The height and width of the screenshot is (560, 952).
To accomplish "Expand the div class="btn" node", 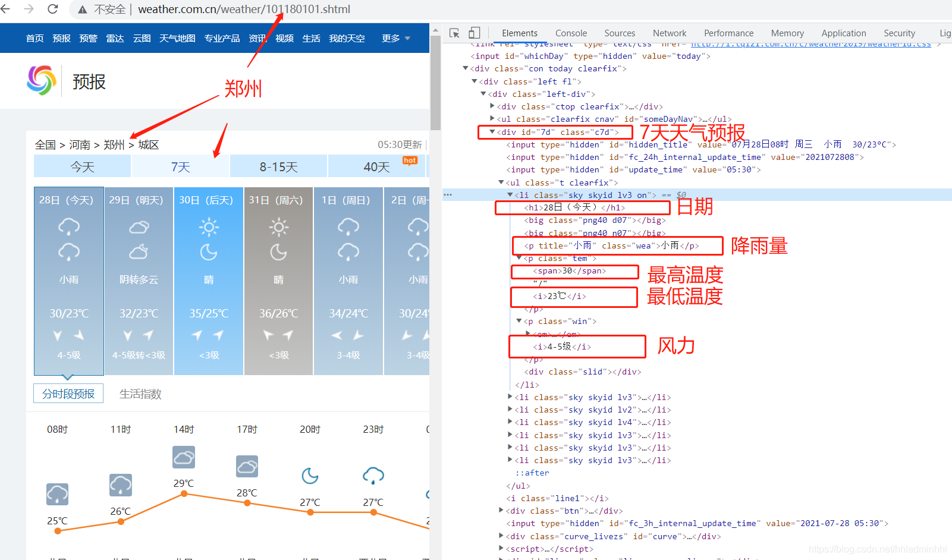I will coord(501,511).
